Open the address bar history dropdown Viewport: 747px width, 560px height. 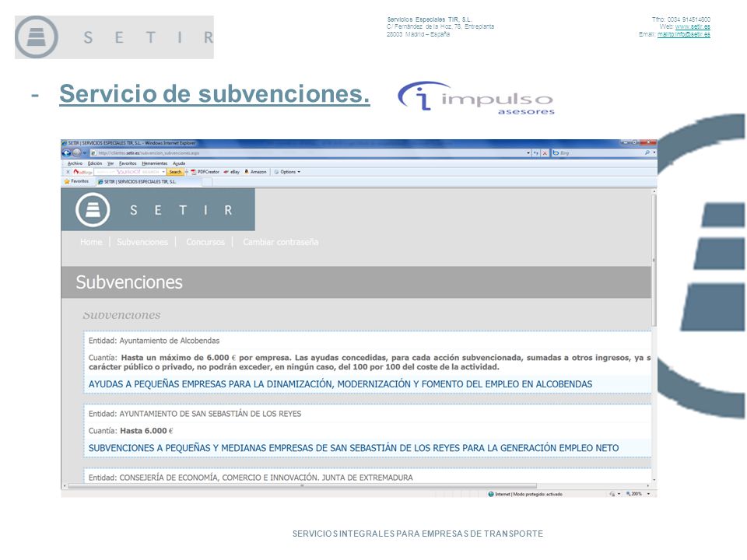click(x=528, y=153)
